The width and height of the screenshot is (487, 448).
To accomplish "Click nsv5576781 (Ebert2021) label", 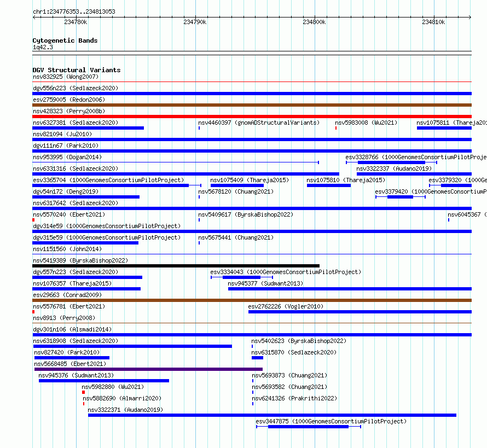I will 69,306.
